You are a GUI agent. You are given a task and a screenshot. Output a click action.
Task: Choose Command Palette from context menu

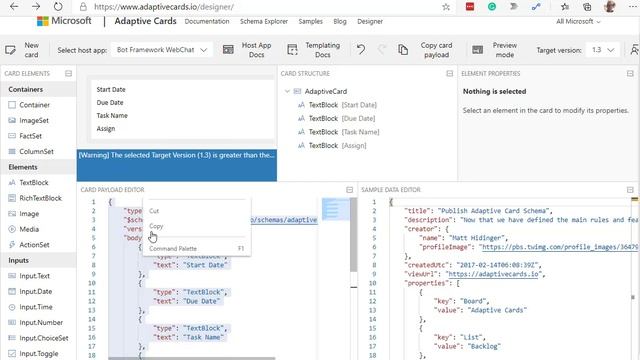[x=197, y=248]
